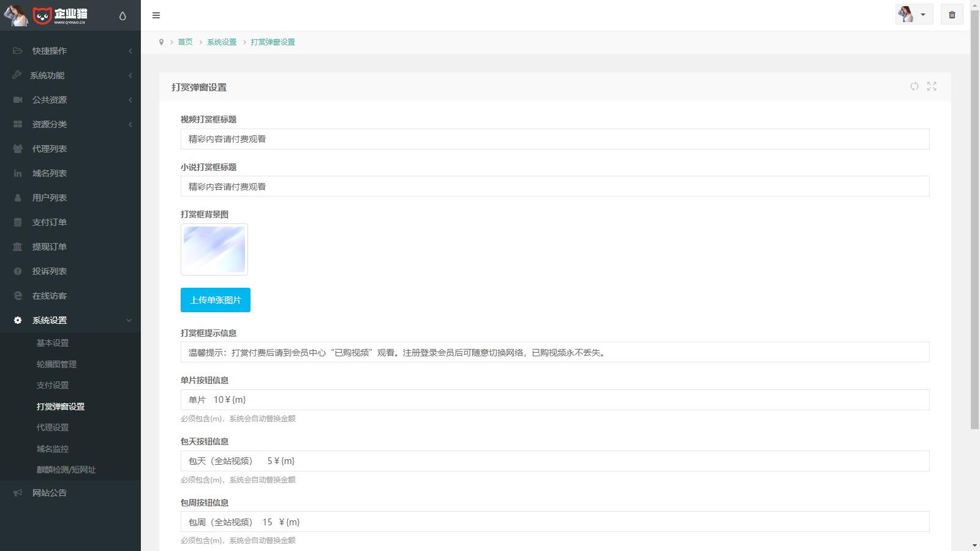980x551 pixels.
Task: Click the 视频打赏框标题 input field
Action: (554, 139)
